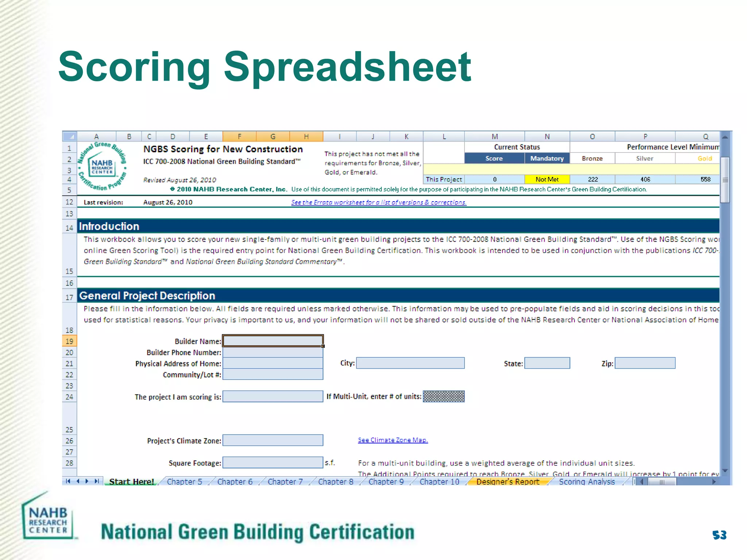Click the 'This Project' row label
Screen dimensions: 747x560
tap(444, 179)
